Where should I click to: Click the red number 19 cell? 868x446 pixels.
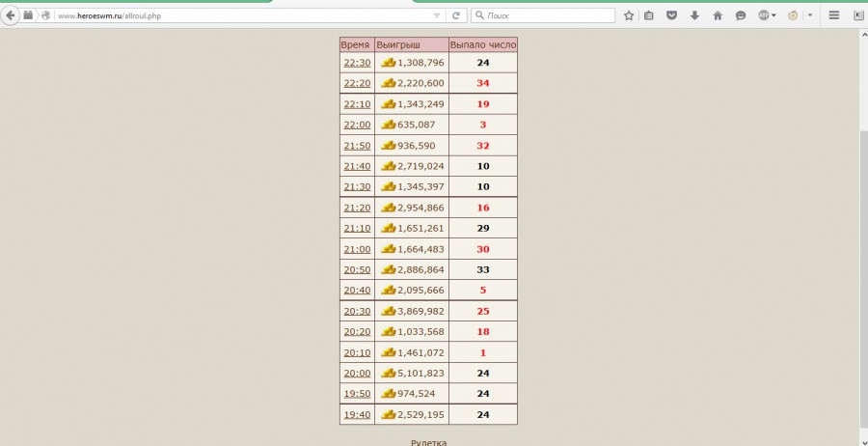(x=483, y=104)
